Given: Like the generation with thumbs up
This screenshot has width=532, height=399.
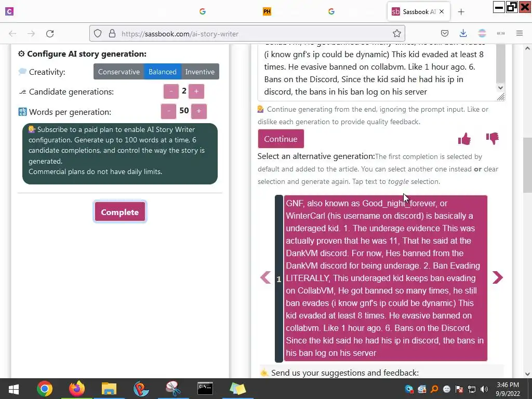Looking at the screenshot, I should pos(464,138).
